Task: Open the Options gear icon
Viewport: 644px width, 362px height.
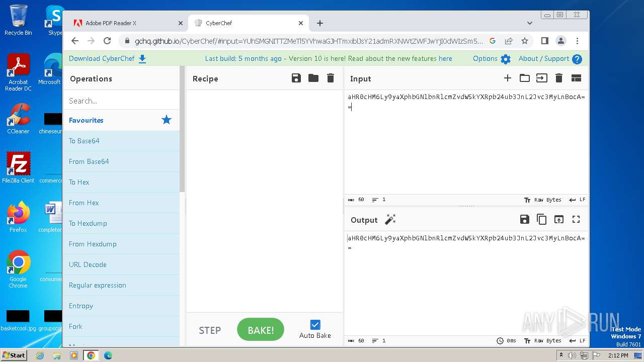Action: tap(506, 59)
